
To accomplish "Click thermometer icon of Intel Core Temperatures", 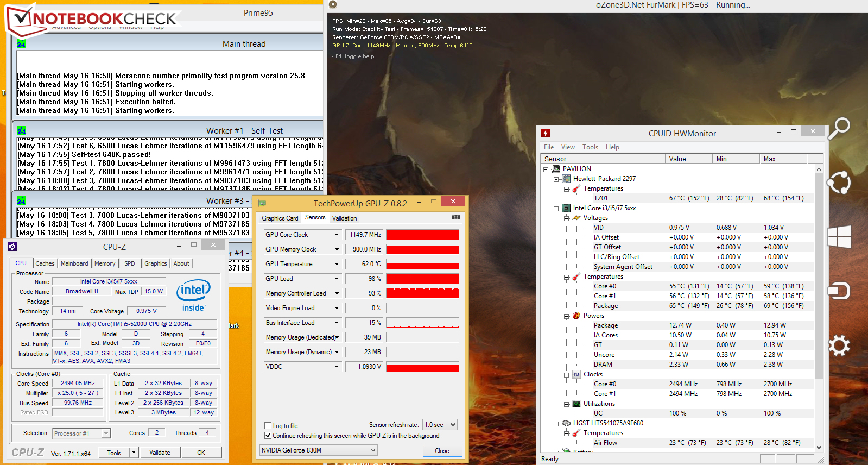I will point(576,277).
